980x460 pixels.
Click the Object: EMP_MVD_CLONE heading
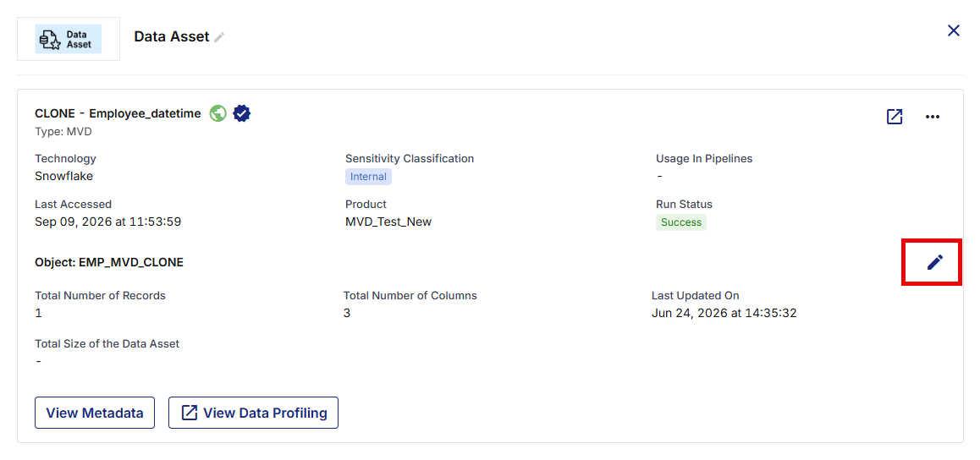pyautogui.click(x=109, y=262)
